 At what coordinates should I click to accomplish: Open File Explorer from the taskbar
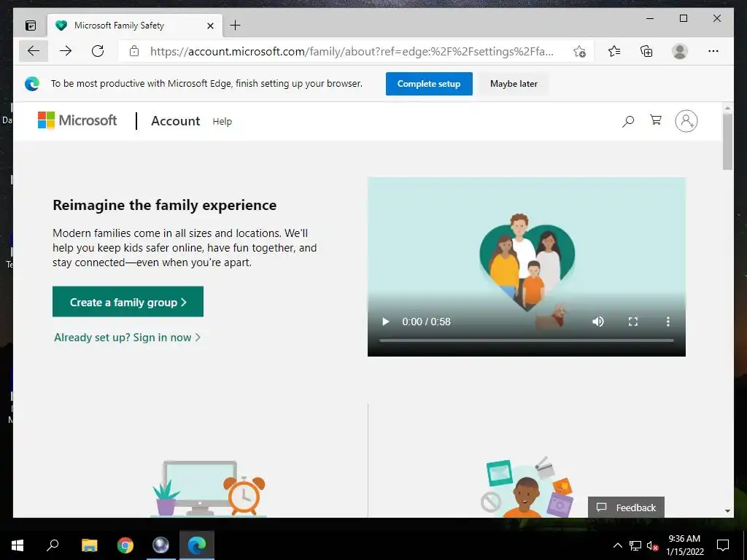(x=90, y=545)
